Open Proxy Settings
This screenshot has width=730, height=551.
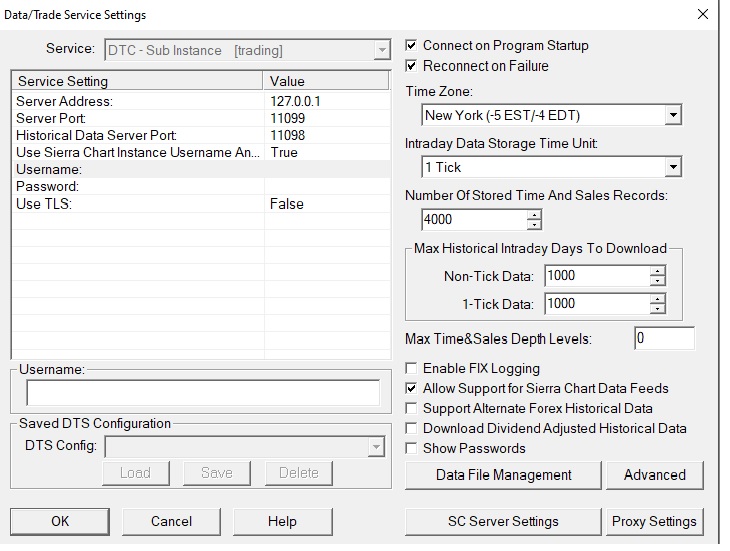coord(655,522)
